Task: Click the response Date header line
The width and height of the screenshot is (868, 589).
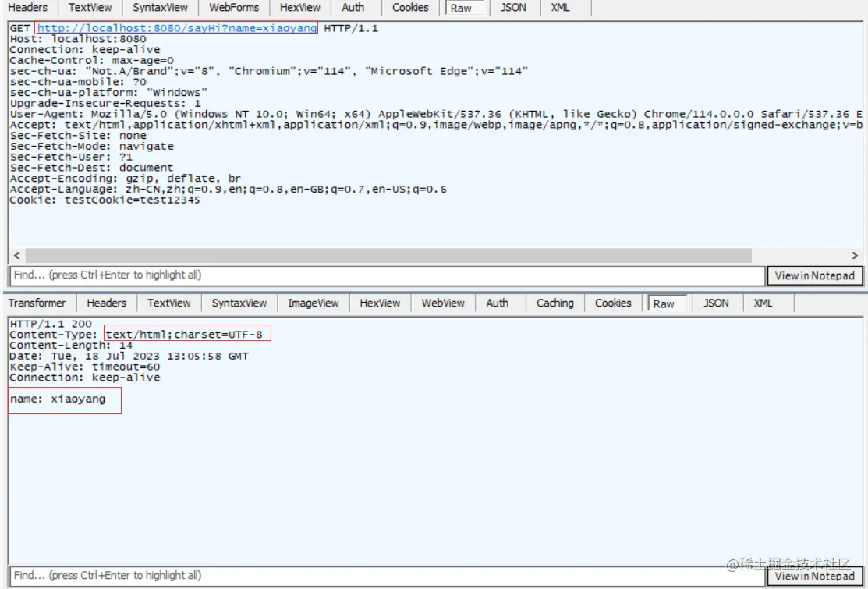Action: [x=129, y=356]
